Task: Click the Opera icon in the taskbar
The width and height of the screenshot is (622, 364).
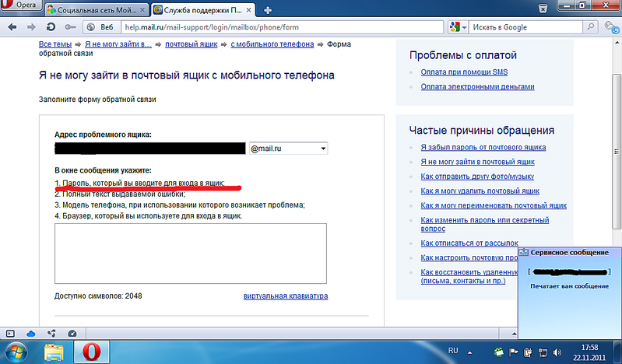Action: [92, 352]
